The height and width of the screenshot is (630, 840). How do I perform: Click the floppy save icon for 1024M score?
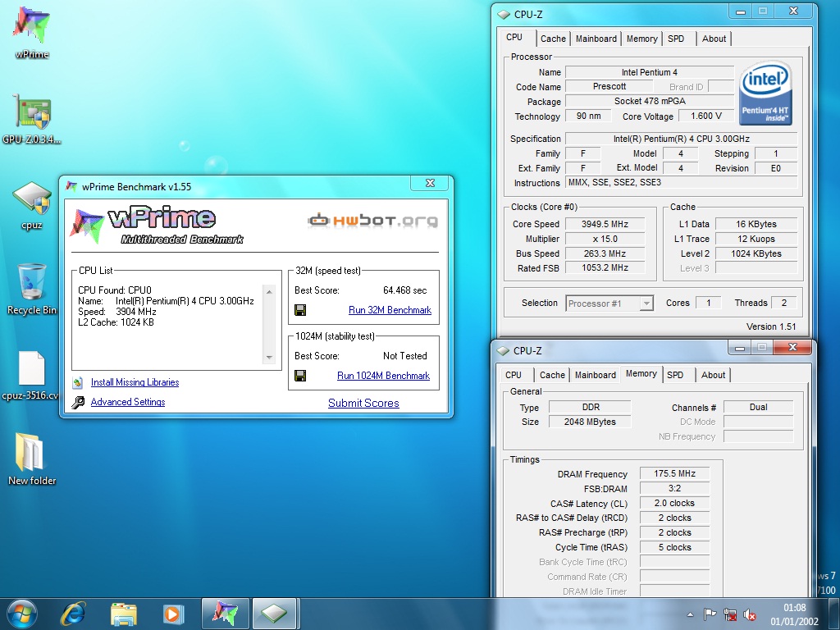tap(300, 376)
